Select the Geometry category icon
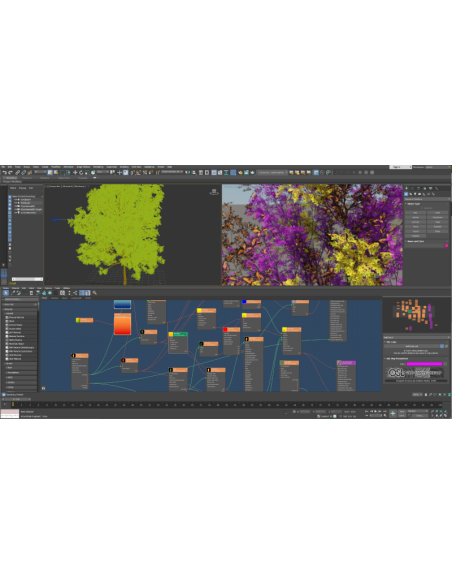 [x=406, y=194]
